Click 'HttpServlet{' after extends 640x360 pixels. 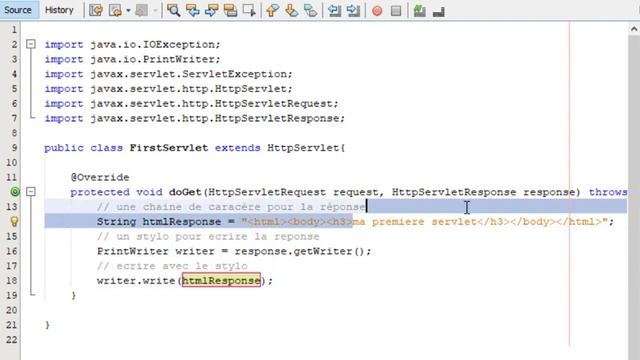pyautogui.click(x=306, y=148)
